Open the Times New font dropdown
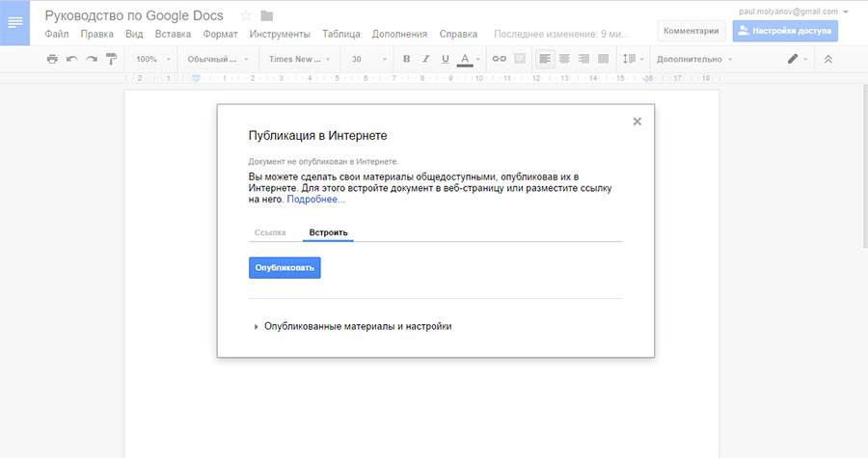The height and width of the screenshot is (458, 868). [300, 59]
